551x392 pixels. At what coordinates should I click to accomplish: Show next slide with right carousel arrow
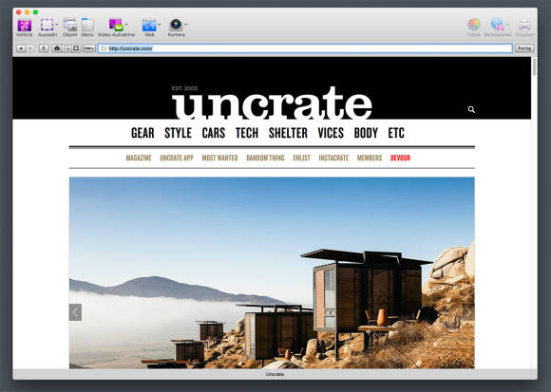tap(468, 312)
